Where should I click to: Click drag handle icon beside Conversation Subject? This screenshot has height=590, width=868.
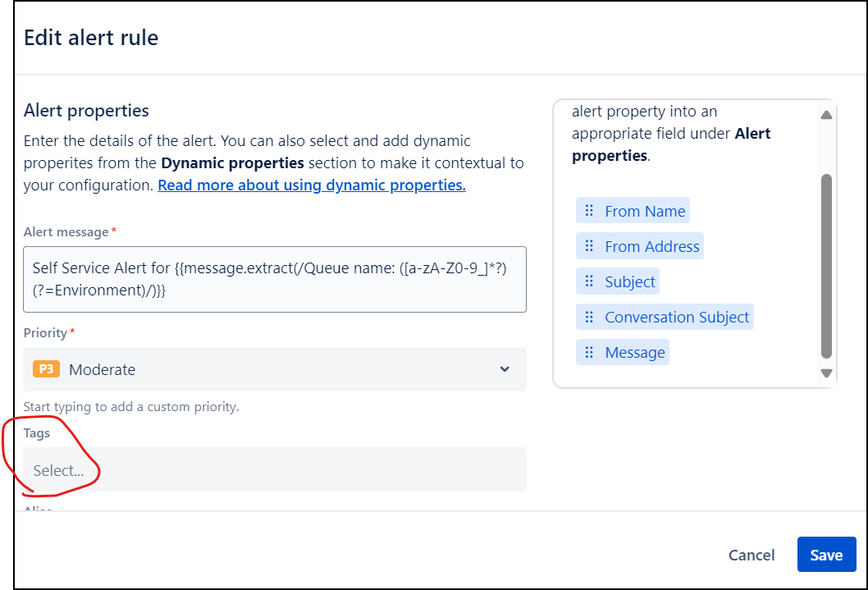(589, 317)
